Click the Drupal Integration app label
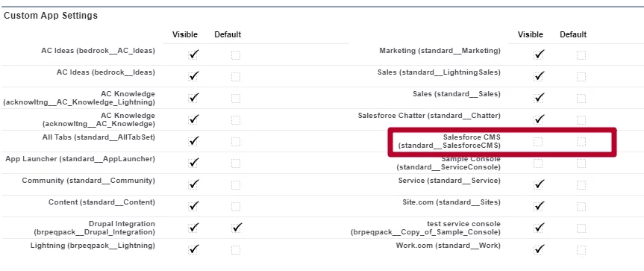Image resolution: width=644 pixels, height=271 pixels. [95, 228]
